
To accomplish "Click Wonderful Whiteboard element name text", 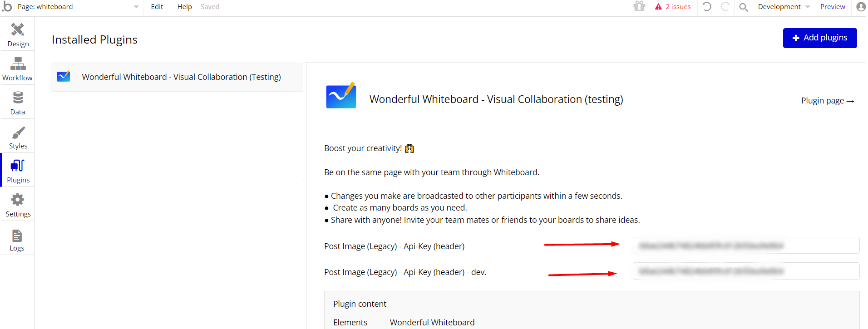I will click(x=432, y=323).
